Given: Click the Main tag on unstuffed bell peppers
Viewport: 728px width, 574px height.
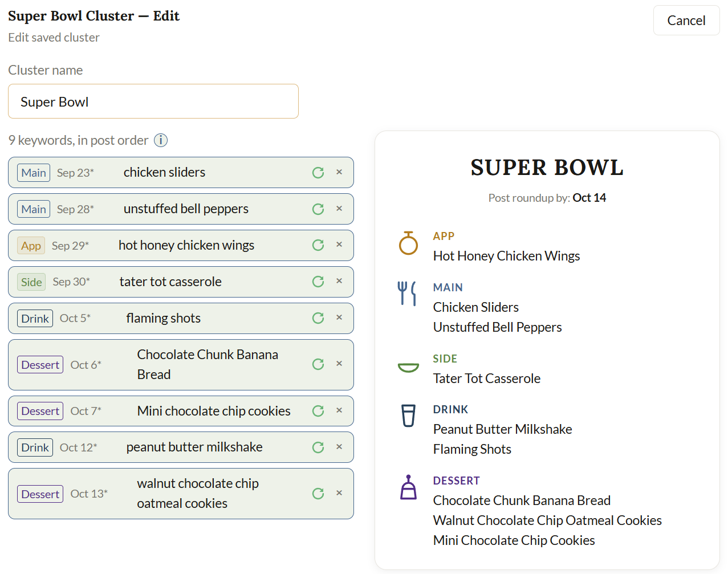Looking at the screenshot, I should (x=34, y=209).
